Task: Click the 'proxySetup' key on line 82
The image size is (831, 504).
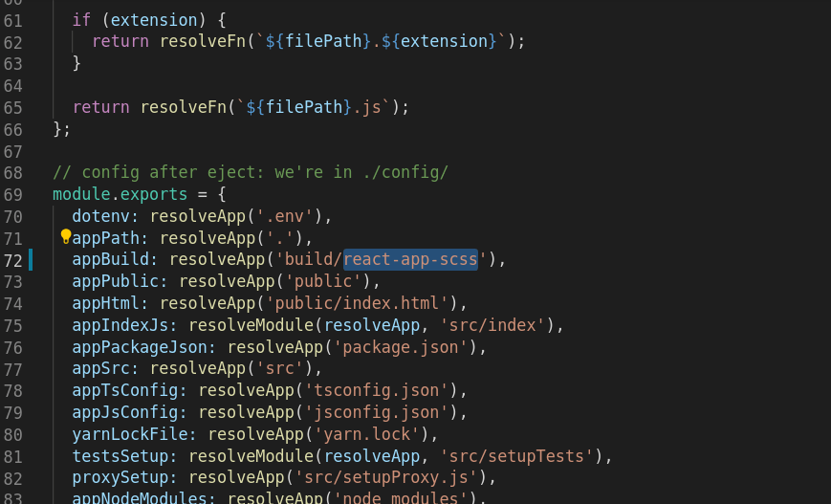Action: 120,477
